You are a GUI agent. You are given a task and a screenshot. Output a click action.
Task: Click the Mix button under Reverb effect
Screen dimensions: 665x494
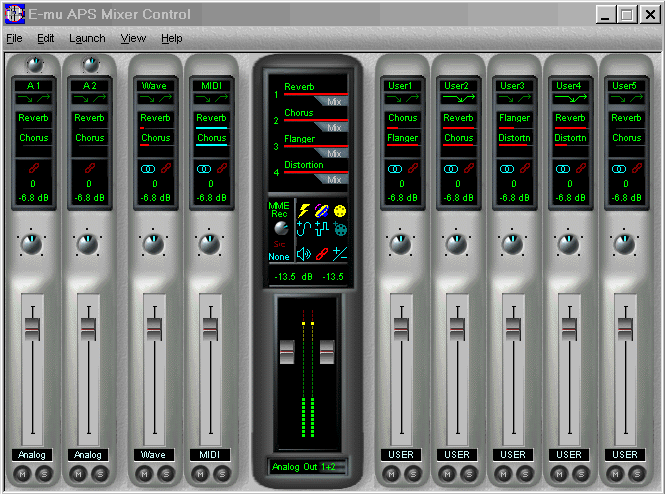pyautogui.click(x=332, y=101)
